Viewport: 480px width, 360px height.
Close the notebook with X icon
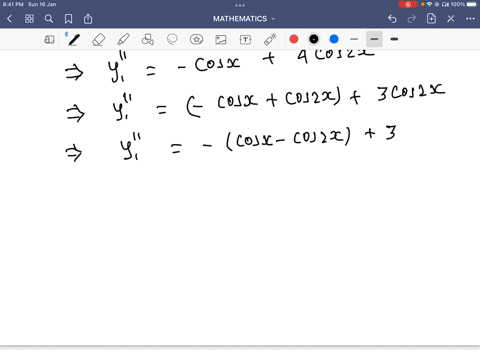[451, 19]
